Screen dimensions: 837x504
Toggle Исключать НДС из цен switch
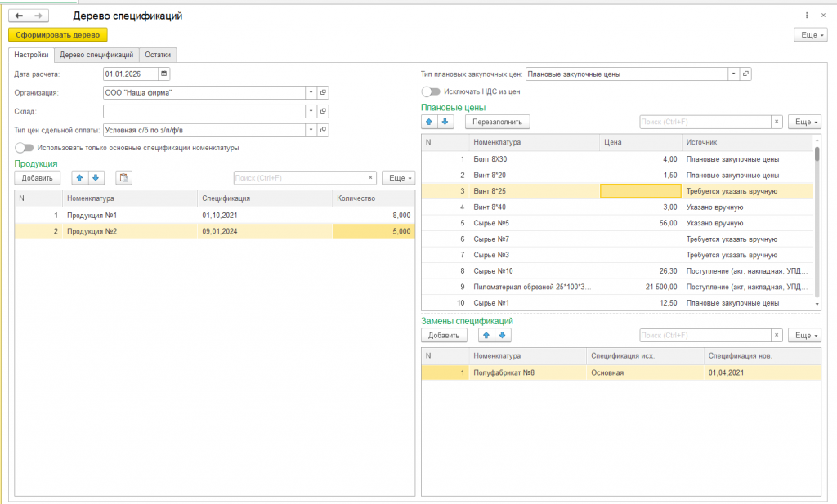coord(431,91)
